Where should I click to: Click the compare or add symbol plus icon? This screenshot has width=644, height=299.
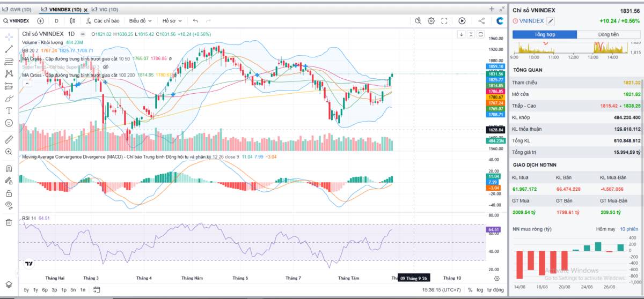[x=40, y=21]
